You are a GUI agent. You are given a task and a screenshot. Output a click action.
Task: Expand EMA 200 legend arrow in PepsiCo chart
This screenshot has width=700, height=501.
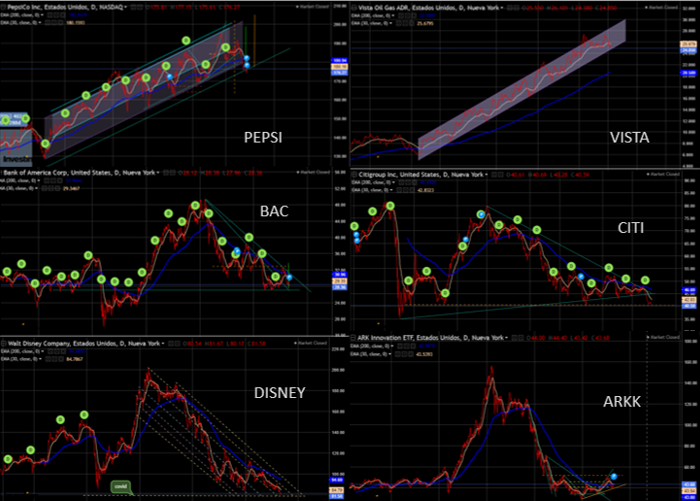pos(42,15)
